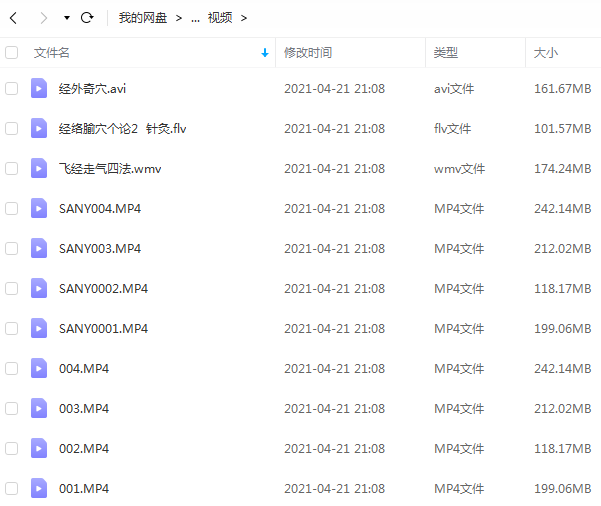Go back with the left arrow
This screenshot has width=601, height=506.
(x=13, y=18)
